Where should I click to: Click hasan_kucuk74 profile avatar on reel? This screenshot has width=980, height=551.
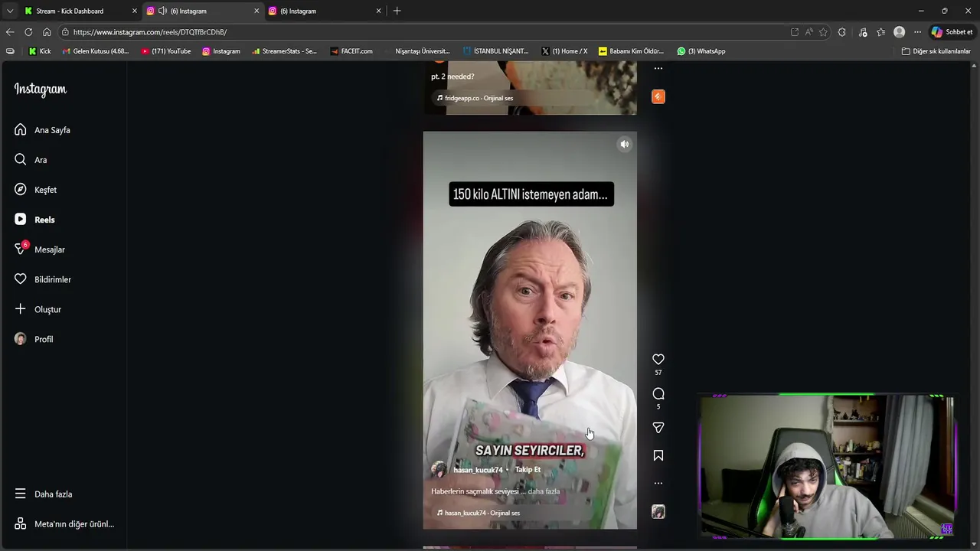[x=439, y=470]
